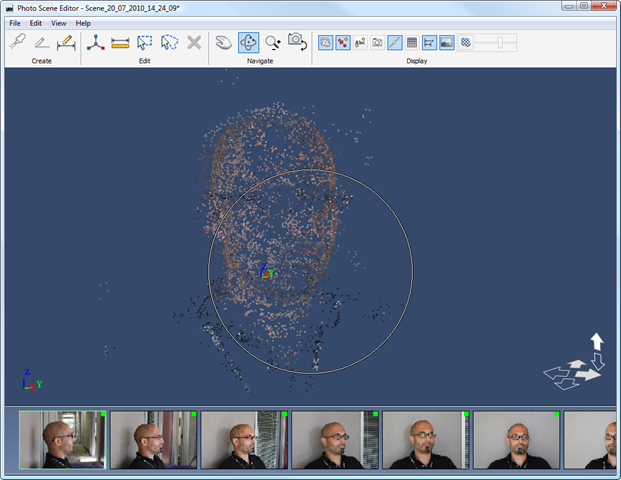
Task: Open the Edit menu
Action: (x=36, y=23)
